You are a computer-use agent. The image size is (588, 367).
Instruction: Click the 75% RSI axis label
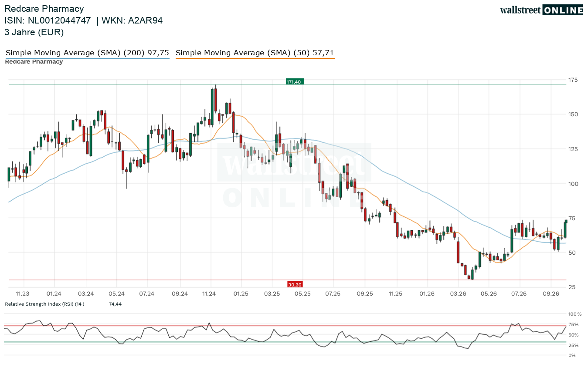pyautogui.click(x=574, y=324)
